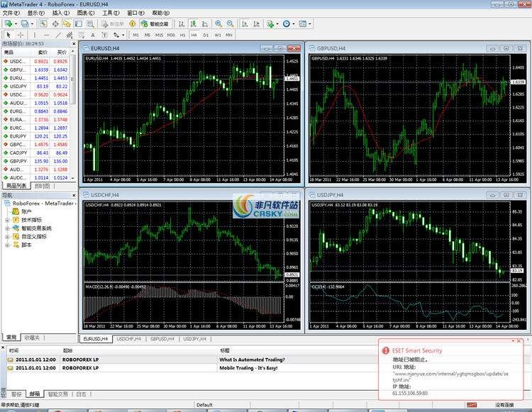The width and height of the screenshot is (532, 412).
Task: Open the Arrows objects dropdown arrow
Action: 123,35
